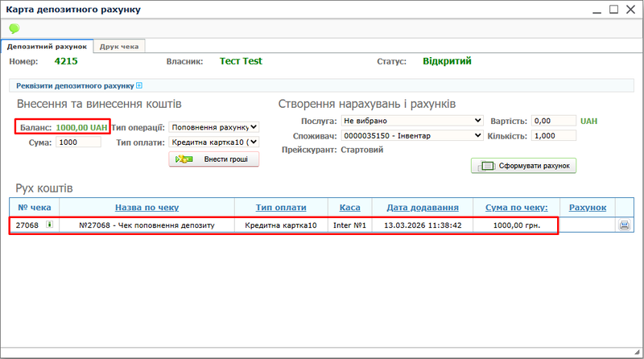Open the Тип оплати dropdown
644x359 pixels.
pyautogui.click(x=214, y=142)
